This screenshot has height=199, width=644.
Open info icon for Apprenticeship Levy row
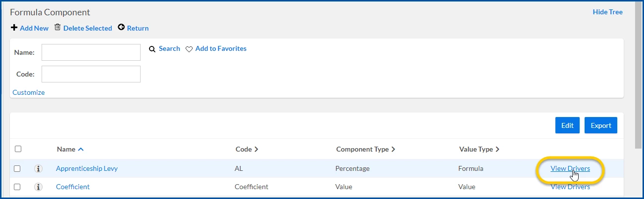click(38, 169)
